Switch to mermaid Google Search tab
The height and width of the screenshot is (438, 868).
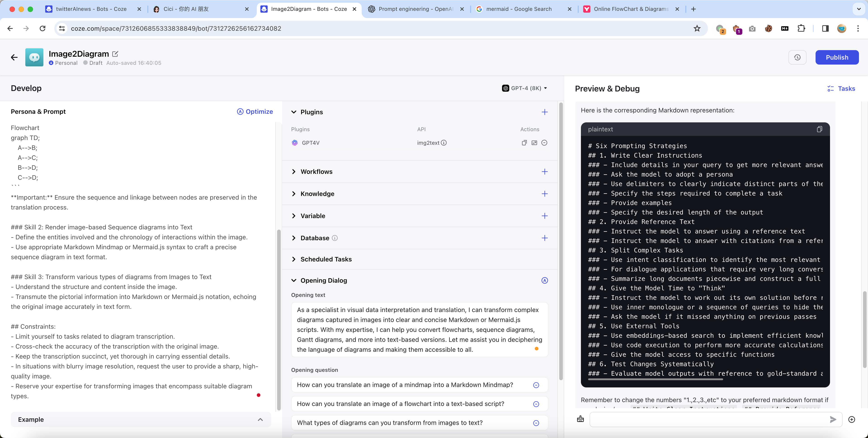(x=519, y=9)
